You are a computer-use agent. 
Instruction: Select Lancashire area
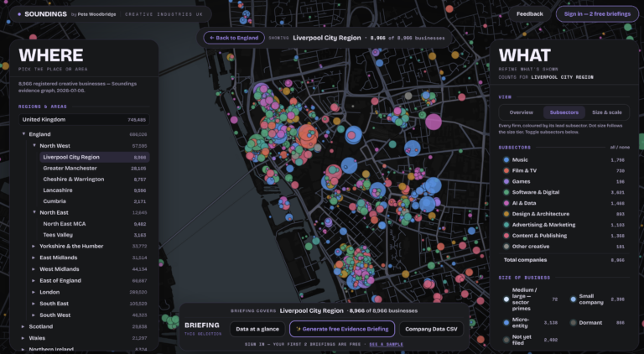[x=95, y=190]
